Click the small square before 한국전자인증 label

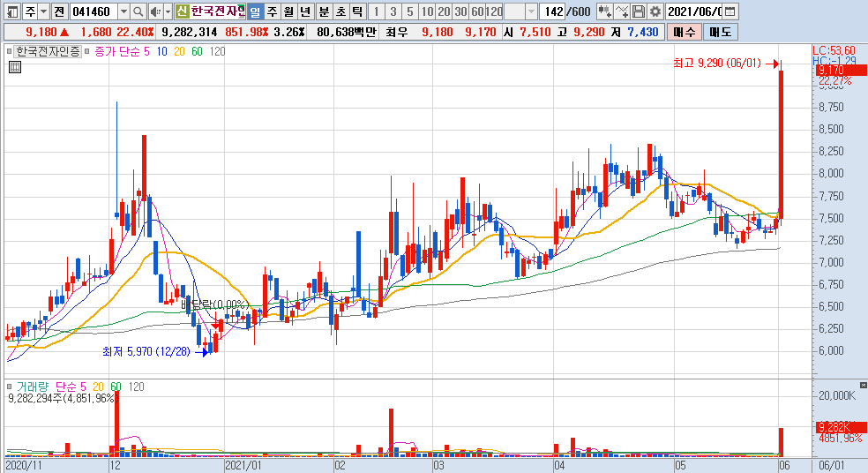[x=9, y=51]
